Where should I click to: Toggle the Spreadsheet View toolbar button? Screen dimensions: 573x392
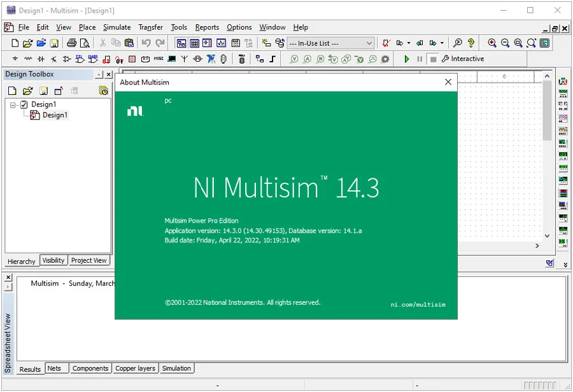[194, 43]
